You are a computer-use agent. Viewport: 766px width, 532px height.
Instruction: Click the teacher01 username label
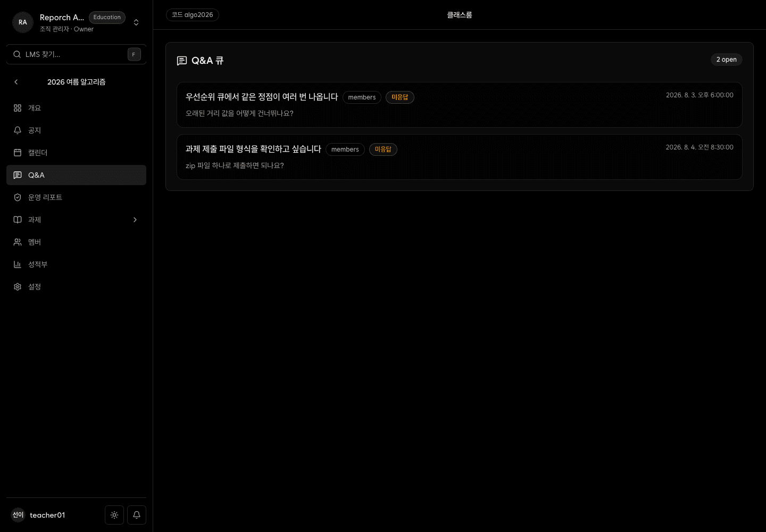tap(47, 515)
